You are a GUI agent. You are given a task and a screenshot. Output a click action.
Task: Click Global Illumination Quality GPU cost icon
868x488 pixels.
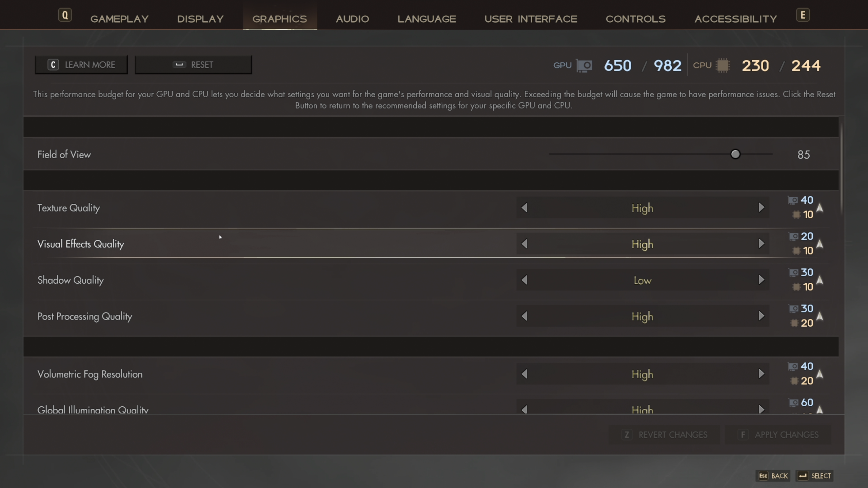(x=793, y=403)
